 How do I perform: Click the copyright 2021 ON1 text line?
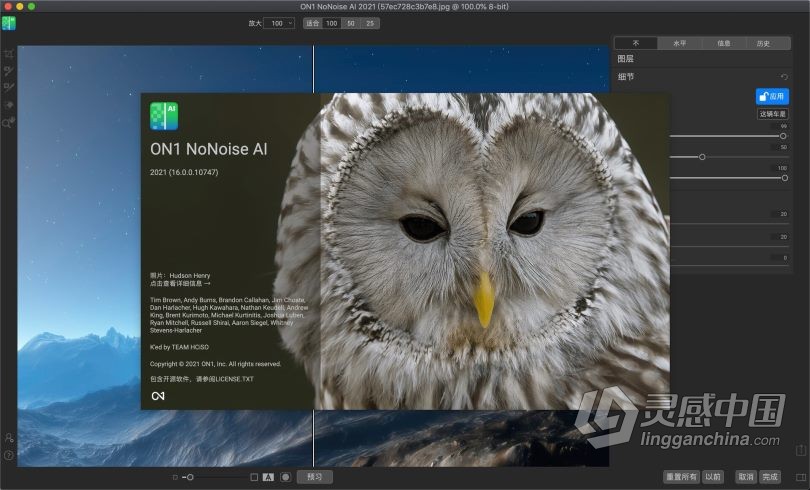tap(215, 364)
